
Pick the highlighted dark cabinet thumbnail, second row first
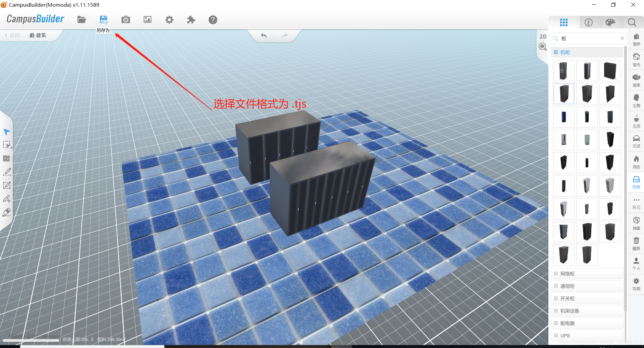(x=563, y=94)
